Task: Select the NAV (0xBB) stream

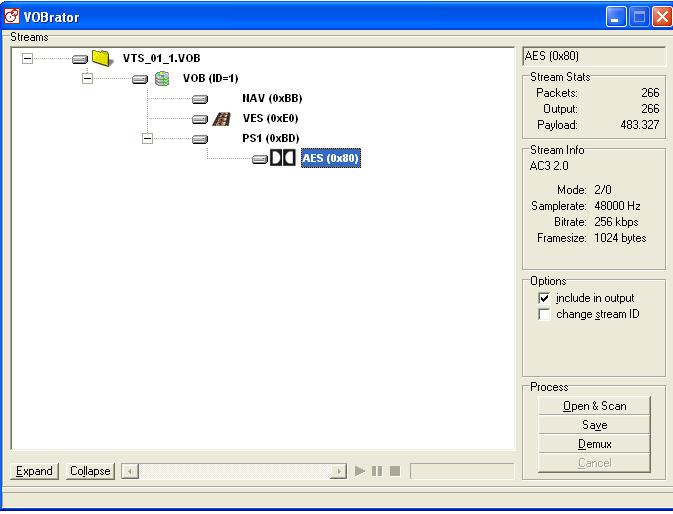Action: pyautogui.click(x=272, y=98)
